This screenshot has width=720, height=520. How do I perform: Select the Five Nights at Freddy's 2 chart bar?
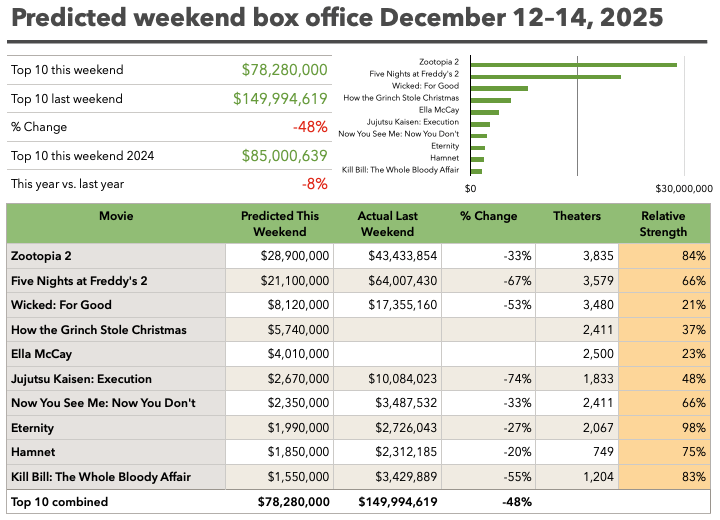(545, 76)
